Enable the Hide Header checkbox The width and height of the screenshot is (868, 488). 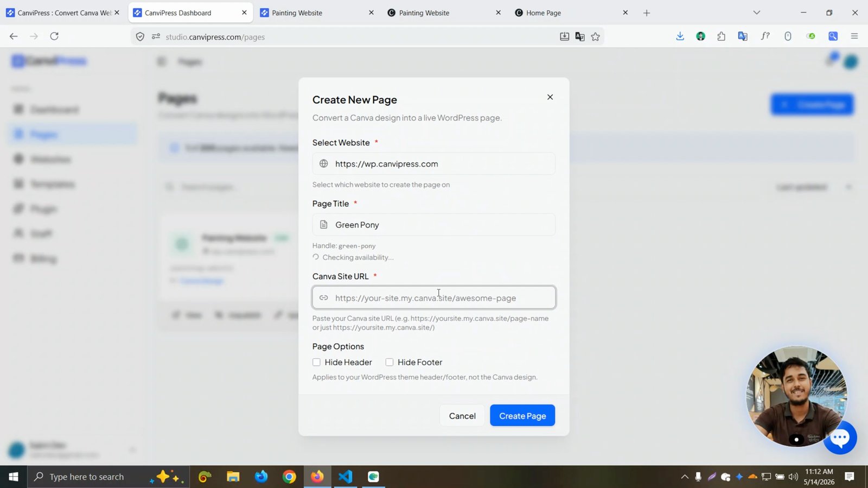[316, 362]
